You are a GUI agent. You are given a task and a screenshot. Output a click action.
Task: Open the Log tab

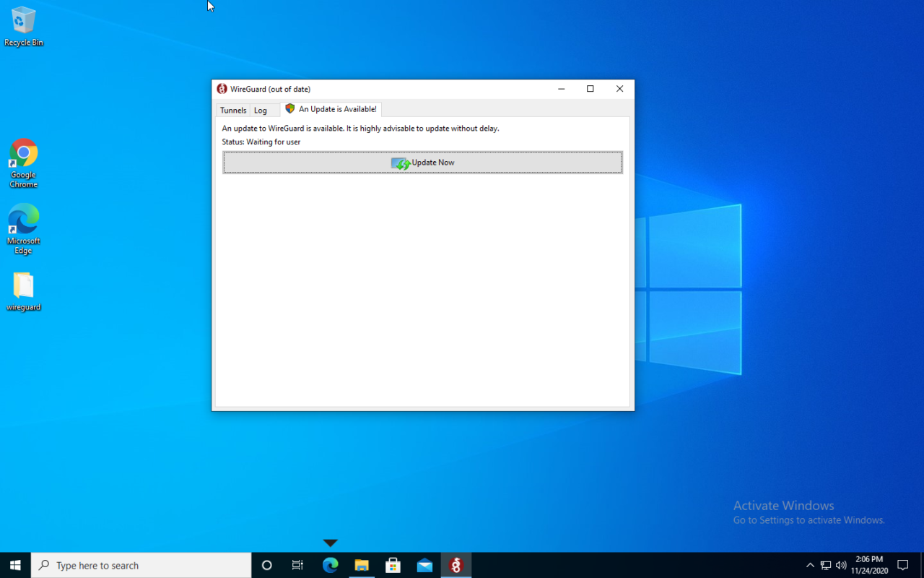click(261, 111)
